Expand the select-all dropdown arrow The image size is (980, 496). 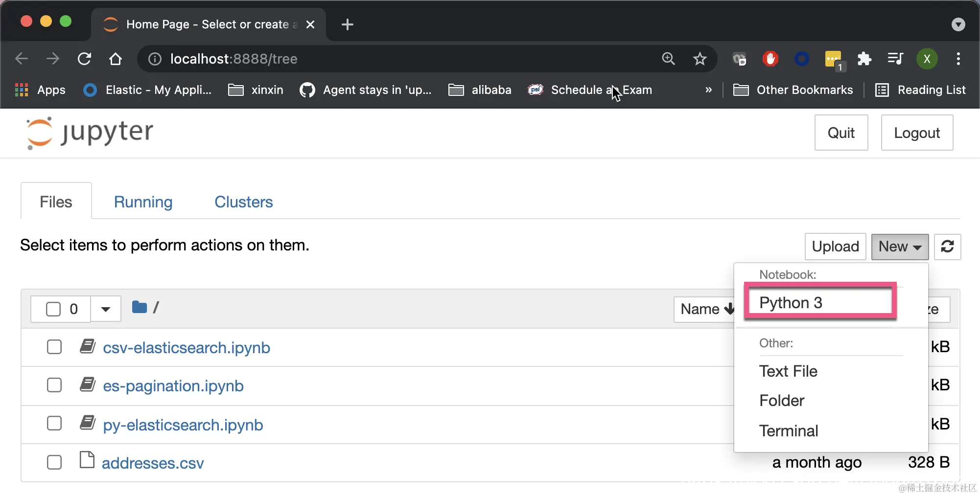tap(105, 309)
